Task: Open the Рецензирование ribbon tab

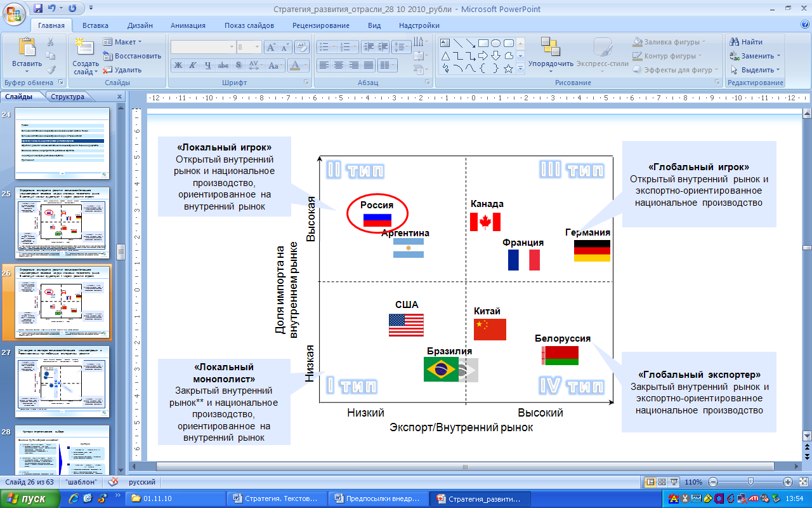Action: click(x=321, y=25)
